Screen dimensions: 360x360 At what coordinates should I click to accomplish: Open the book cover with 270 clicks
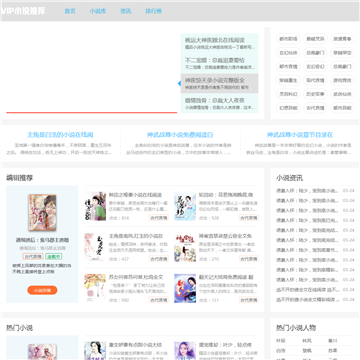pyautogui.click(x=185, y=247)
